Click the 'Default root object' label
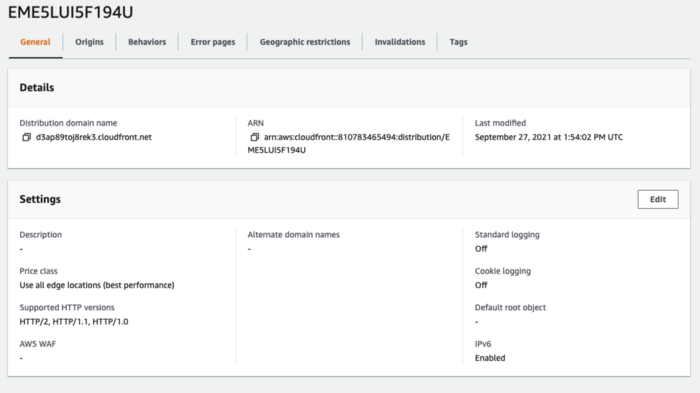 click(x=510, y=307)
